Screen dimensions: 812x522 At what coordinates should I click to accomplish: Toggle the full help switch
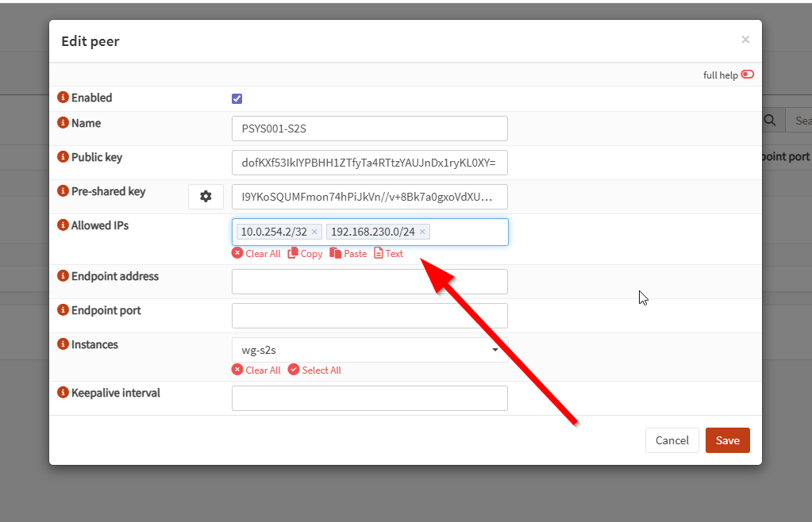point(747,75)
